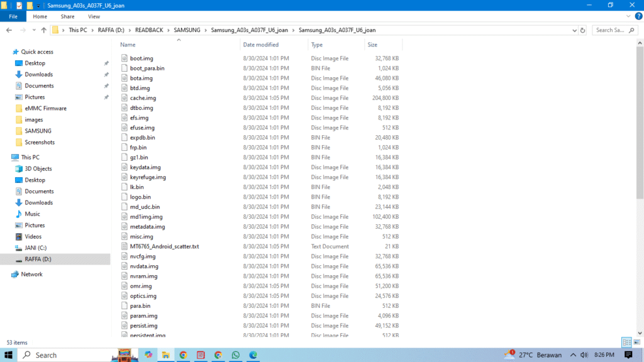644x362 pixels.
Task: Refresh the current folder
Action: coord(582,30)
